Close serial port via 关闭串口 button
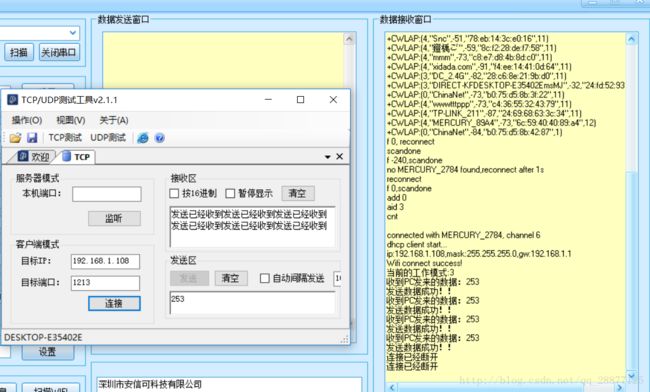This screenshot has width=650, height=392. click(x=59, y=53)
